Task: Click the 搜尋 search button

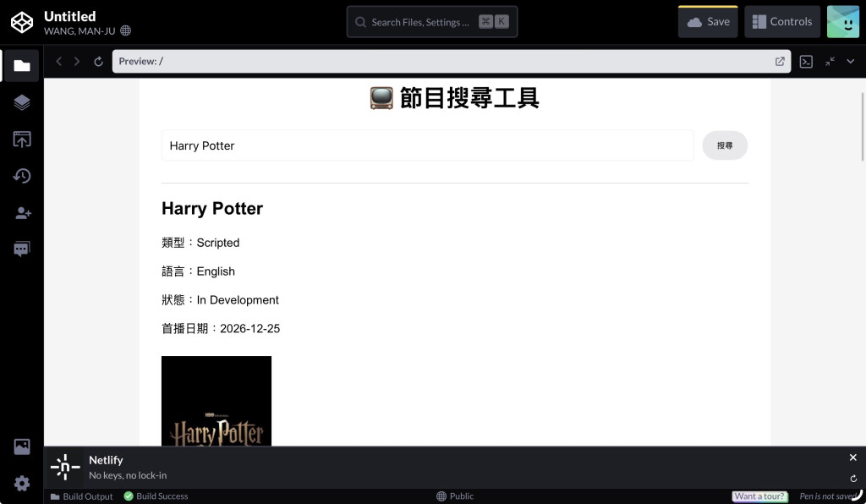Action: pos(725,145)
